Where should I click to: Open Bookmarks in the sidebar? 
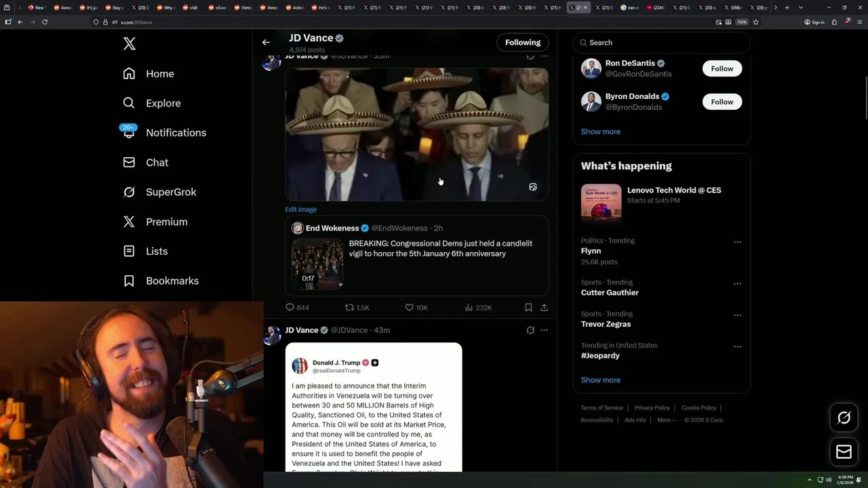coord(161,281)
